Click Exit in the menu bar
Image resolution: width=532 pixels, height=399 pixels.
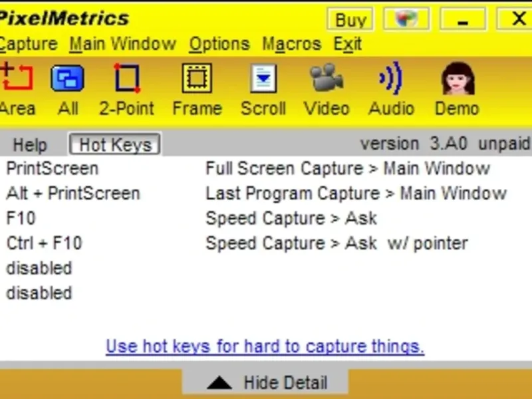(x=347, y=44)
